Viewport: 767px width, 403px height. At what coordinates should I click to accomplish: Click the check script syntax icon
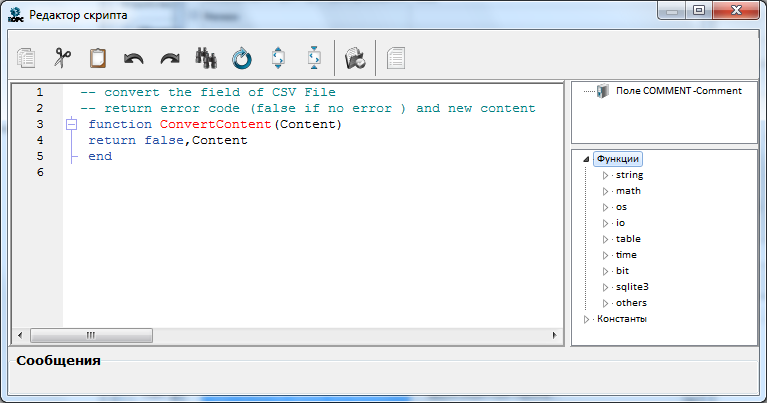355,58
